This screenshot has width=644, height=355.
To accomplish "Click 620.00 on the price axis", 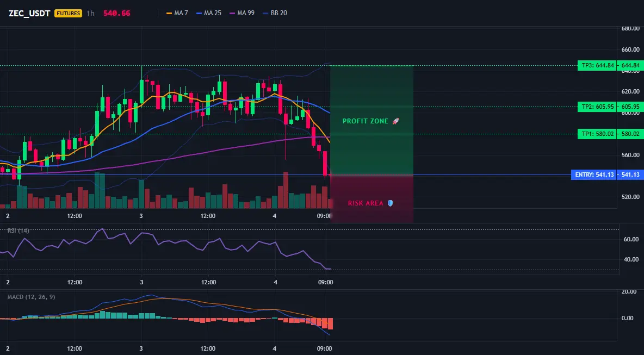I will (630, 91).
